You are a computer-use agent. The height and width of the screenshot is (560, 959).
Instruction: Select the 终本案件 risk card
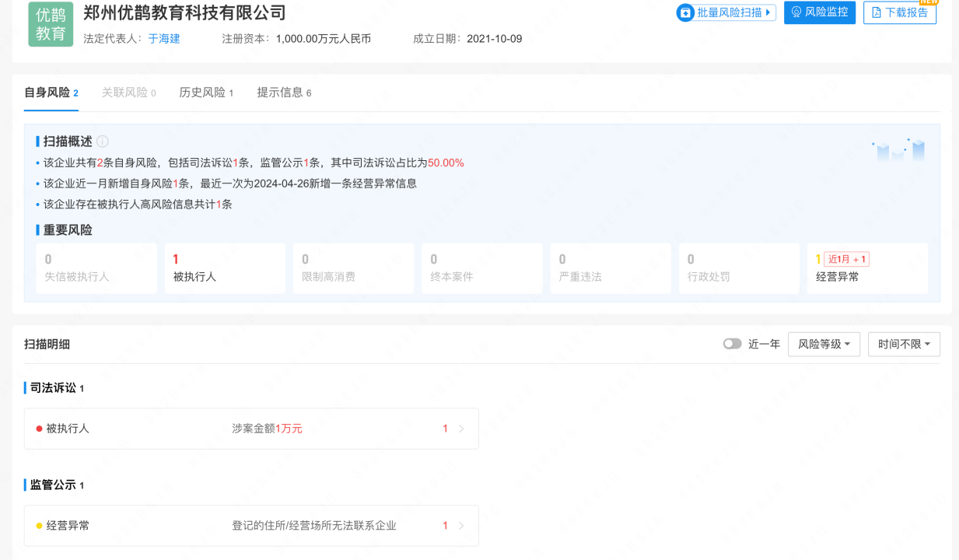pos(482,268)
